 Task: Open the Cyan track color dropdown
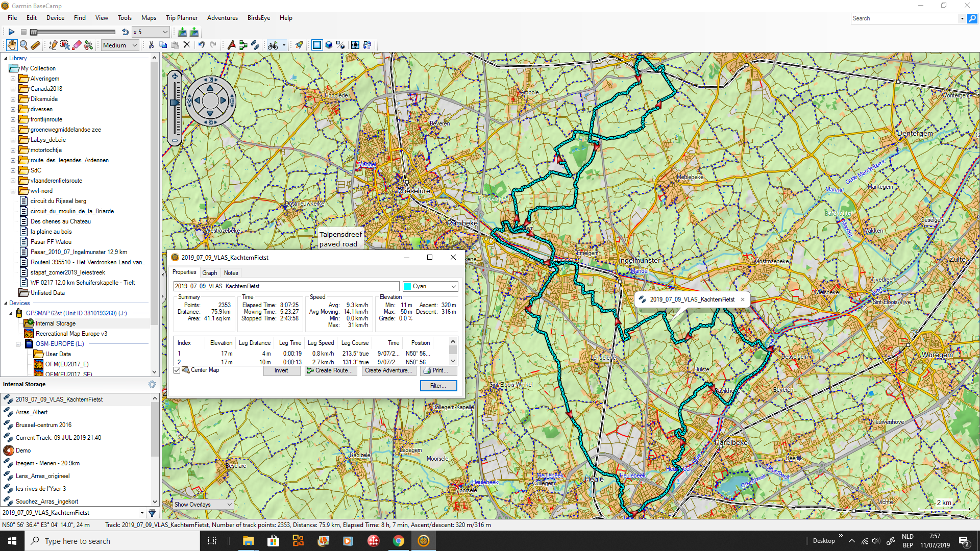(430, 286)
